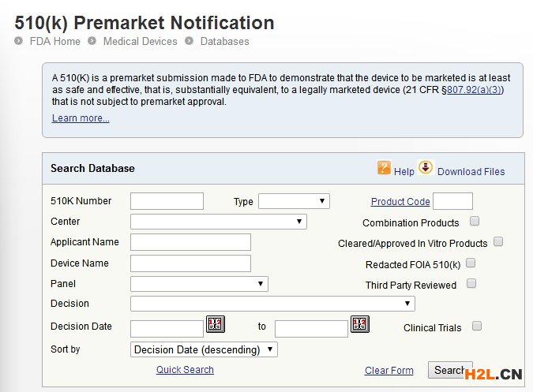Navigate to Medical Devices breadcrumb
This screenshot has height=392, width=533.
140,41
